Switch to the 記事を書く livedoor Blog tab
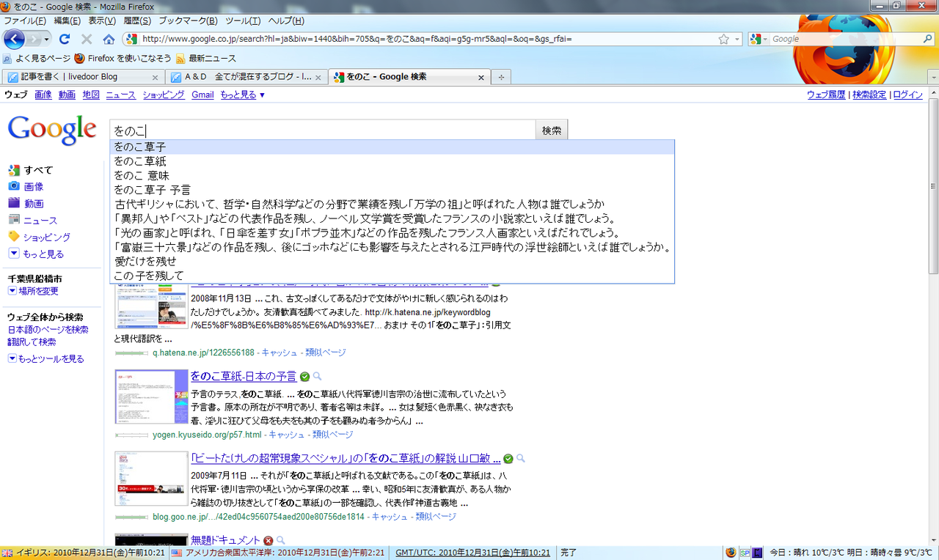 click(83, 77)
